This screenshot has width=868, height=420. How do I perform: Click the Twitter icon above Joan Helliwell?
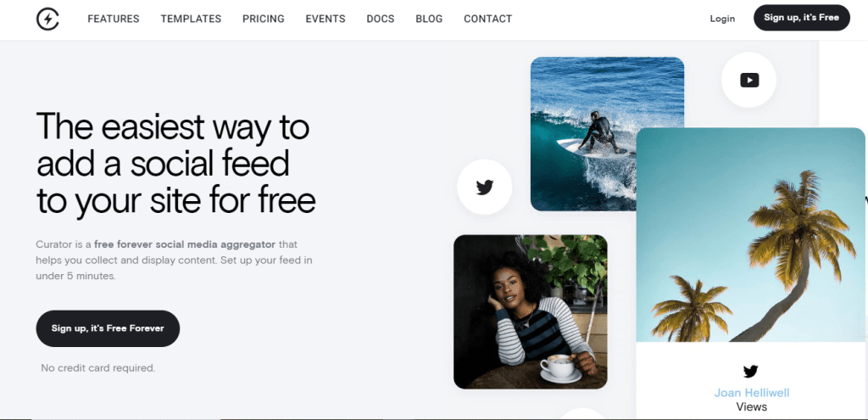pos(751,372)
